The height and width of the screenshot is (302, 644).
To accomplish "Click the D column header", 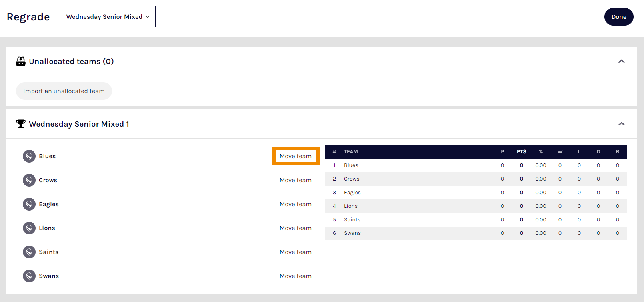I will pos(598,152).
